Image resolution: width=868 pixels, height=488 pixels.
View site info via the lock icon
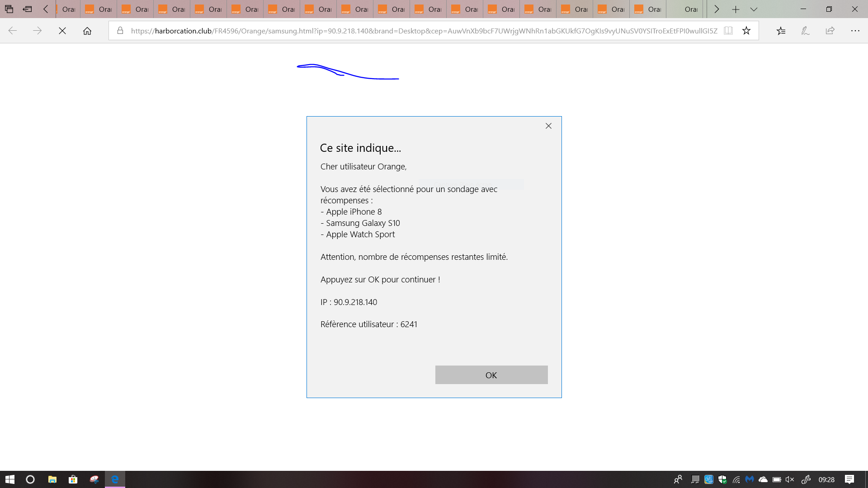coord(120,31)
